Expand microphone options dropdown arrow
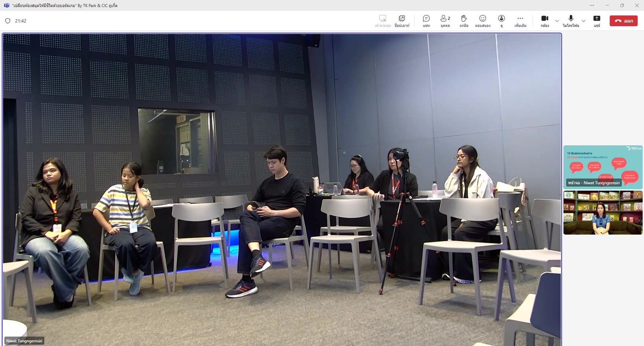The height and width of the screenshot is (346, 644). [584, 21]
